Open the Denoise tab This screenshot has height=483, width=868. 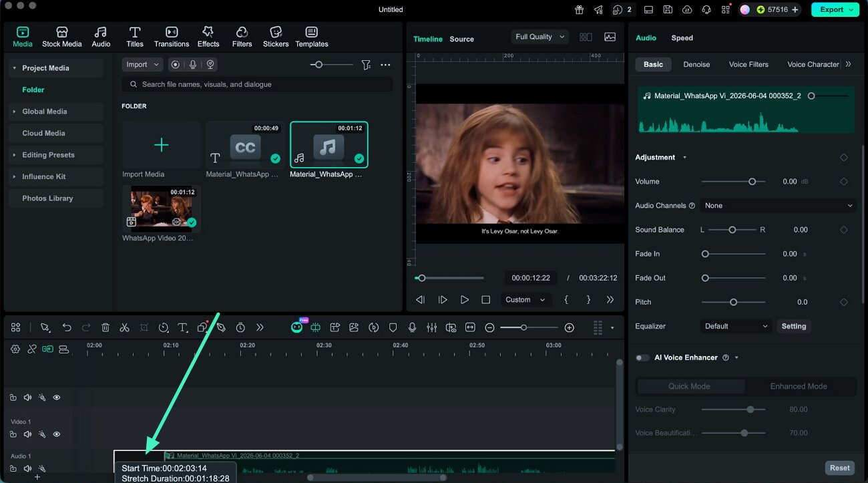click(696, 64)
